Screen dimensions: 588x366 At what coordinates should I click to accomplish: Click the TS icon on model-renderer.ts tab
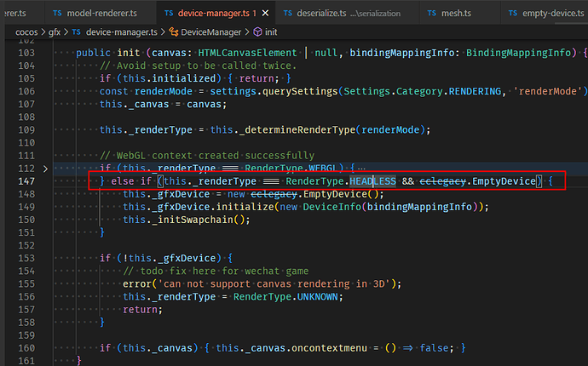57,13
